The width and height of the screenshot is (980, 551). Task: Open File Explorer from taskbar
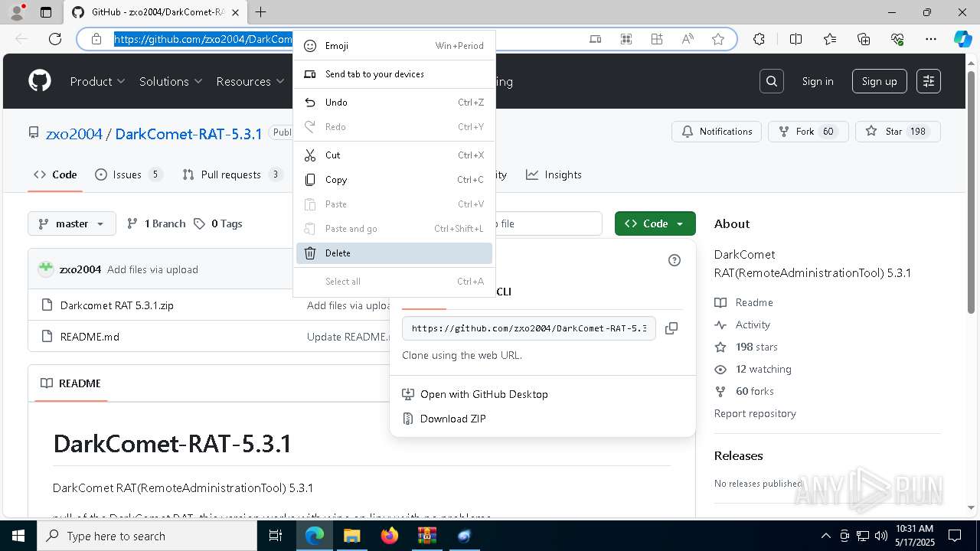coord(351,536)
